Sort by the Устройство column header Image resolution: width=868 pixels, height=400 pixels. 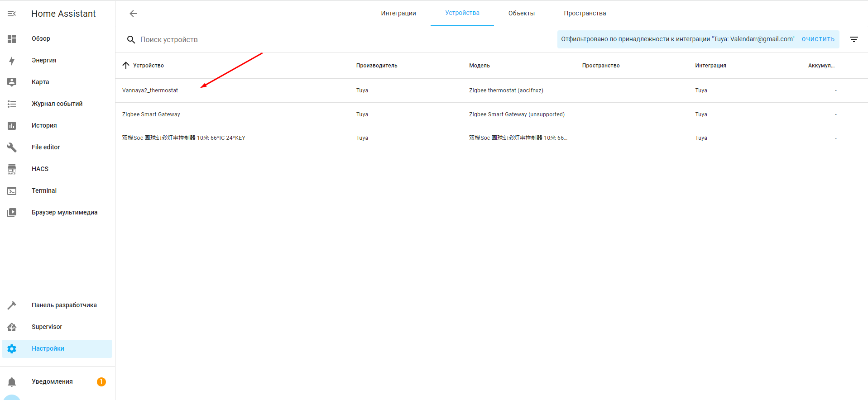[149, 66]
